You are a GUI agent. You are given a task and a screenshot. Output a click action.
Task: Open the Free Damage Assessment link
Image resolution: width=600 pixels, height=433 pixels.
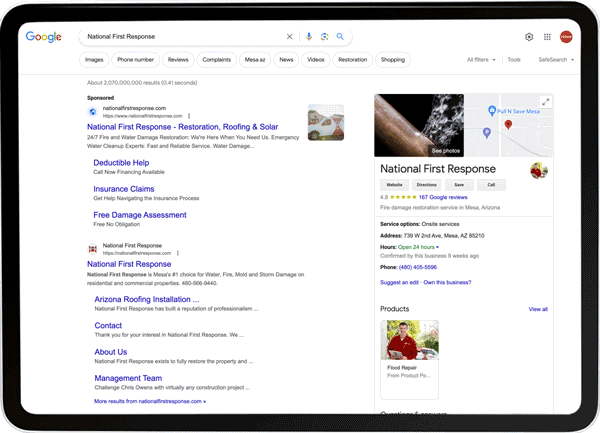click(x=140, y=215)
